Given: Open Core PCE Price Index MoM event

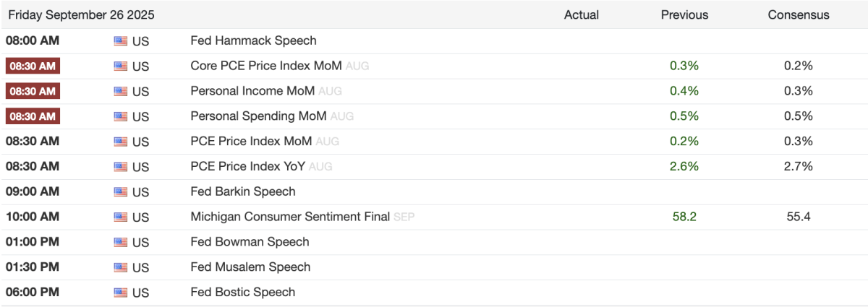Looking at the screenshot, I should point(266,66).
